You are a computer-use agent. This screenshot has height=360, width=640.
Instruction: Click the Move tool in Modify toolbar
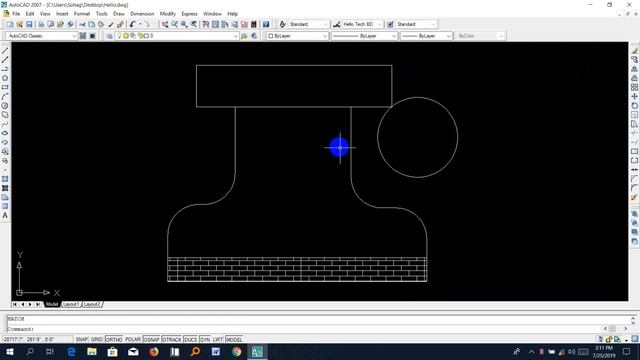click(x=634, y=96)
